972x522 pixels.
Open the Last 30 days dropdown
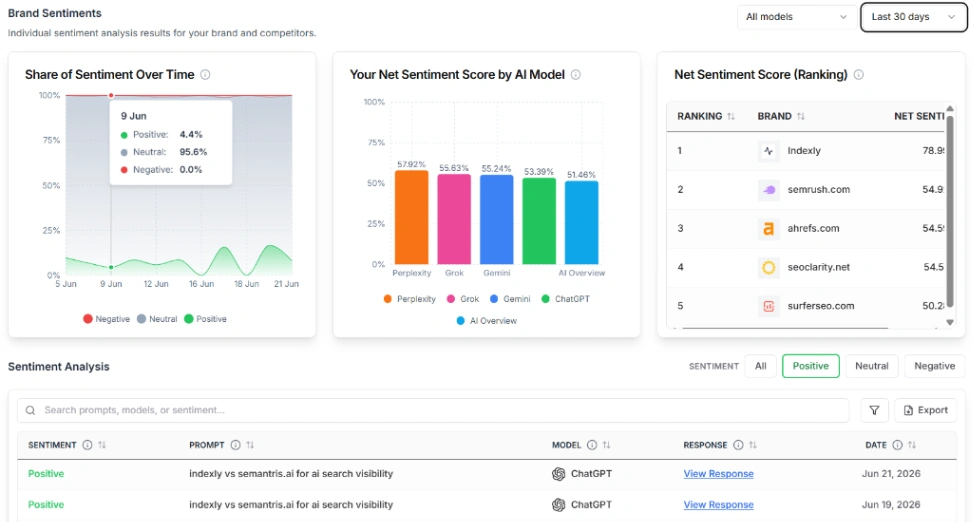pos(913,17)
